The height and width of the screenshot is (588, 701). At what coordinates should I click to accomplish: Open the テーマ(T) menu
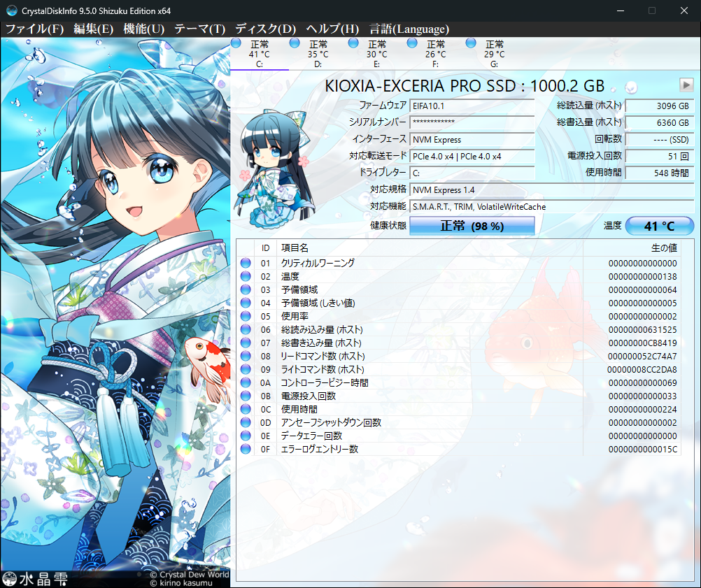pos(199,29)
